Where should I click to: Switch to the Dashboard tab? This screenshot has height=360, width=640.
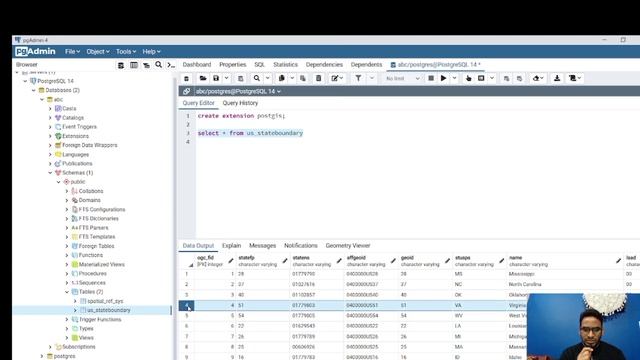(197, 65)
